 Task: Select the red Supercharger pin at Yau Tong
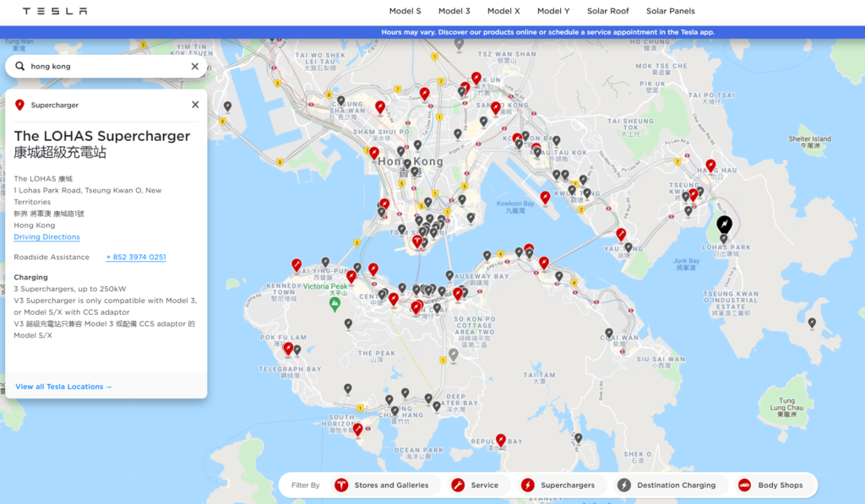[x=621, y=235]
